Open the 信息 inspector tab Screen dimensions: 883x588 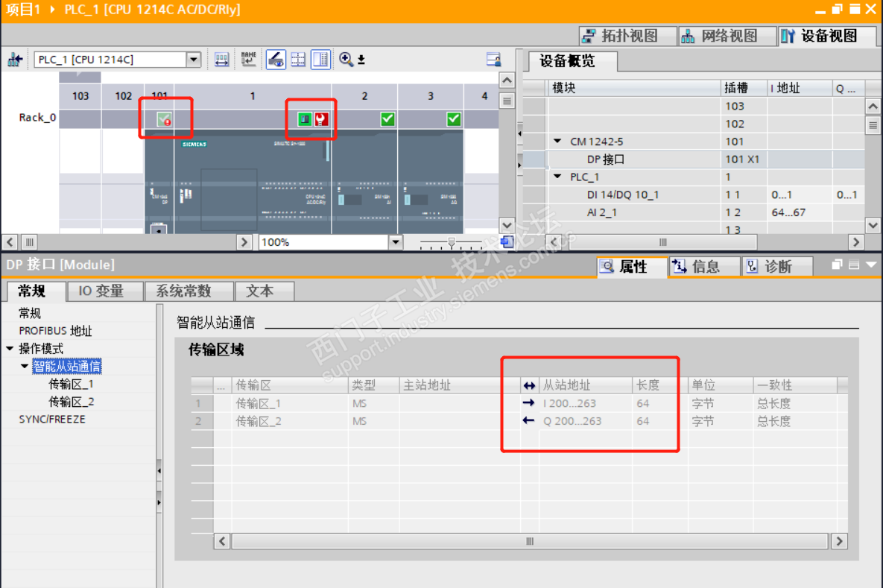tap(704, 266)
